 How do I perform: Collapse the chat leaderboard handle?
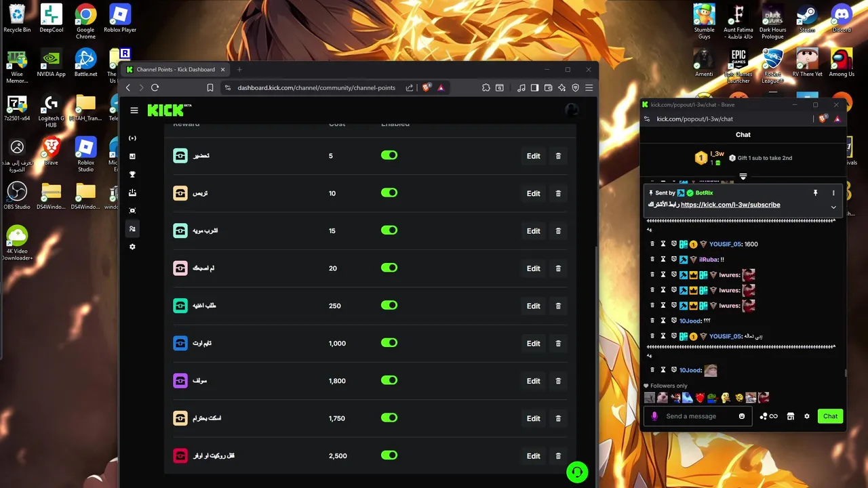click(743, 177)
